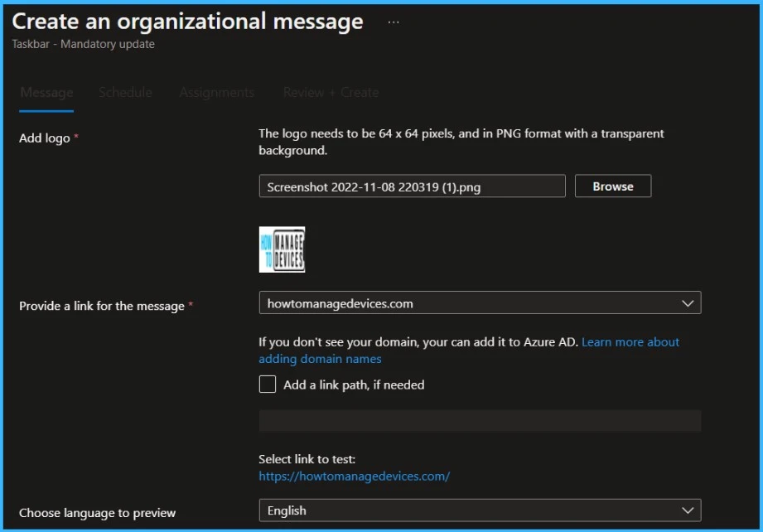Expand the howtomanagedevices.com domain dropdown

(479, 303)
